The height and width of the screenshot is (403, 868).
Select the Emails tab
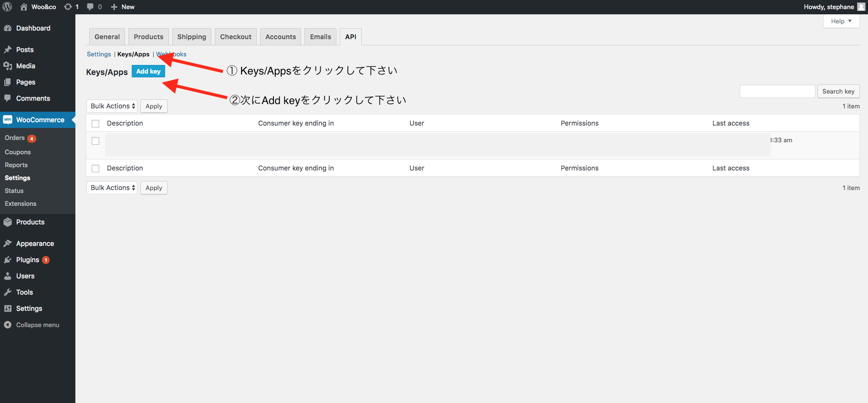click(x=321, y=37)
